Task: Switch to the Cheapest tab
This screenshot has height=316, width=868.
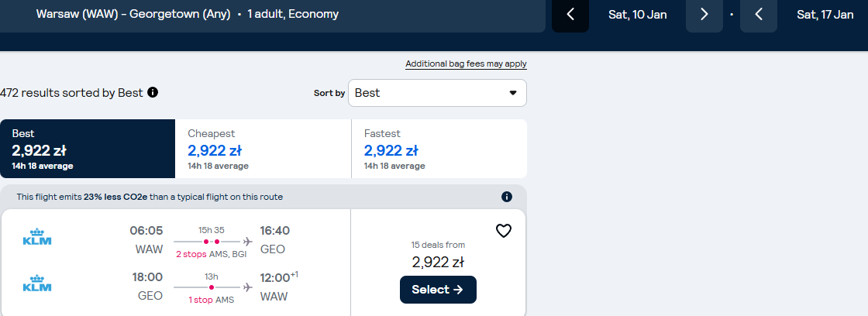Action: point(263,149)
